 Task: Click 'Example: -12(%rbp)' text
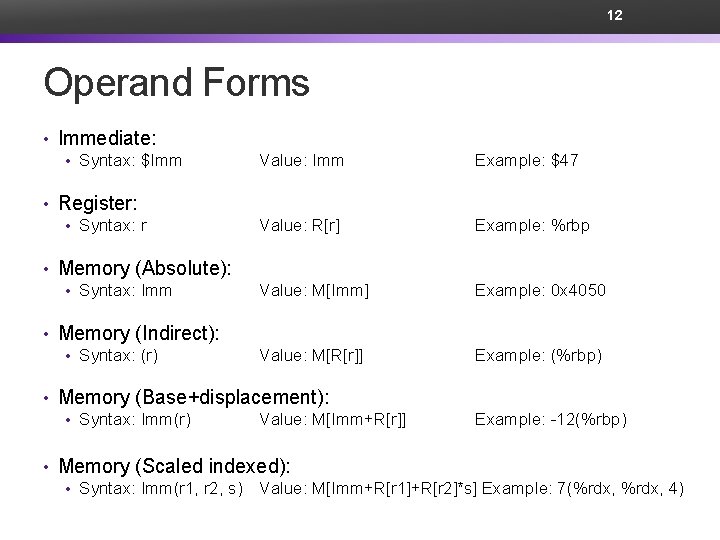pos(551,419)
